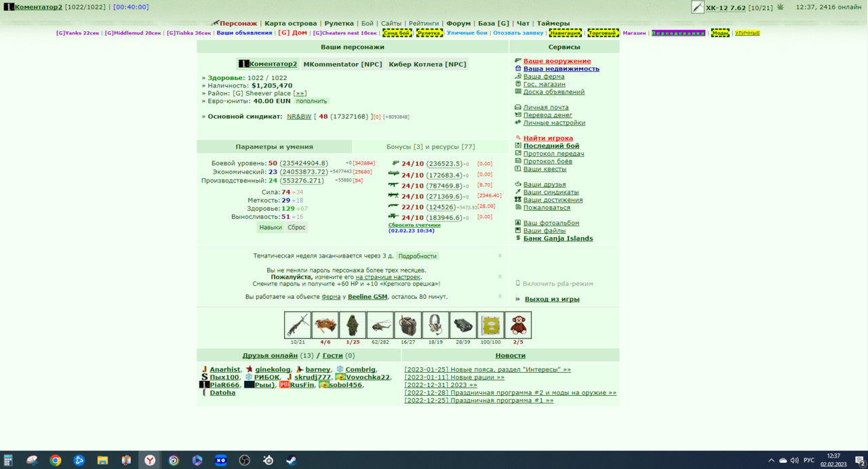Click на странице настроек link

388,277
